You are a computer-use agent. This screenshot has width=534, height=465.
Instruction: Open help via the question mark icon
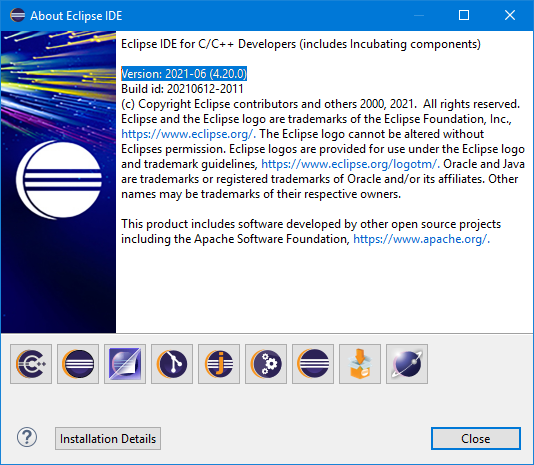click(27, 437)
